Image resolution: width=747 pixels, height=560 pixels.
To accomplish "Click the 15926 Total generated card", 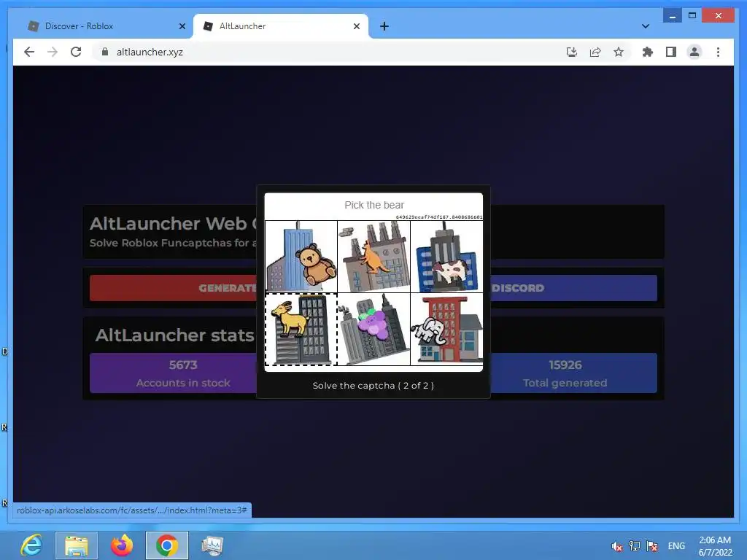I will pos(573,373).
